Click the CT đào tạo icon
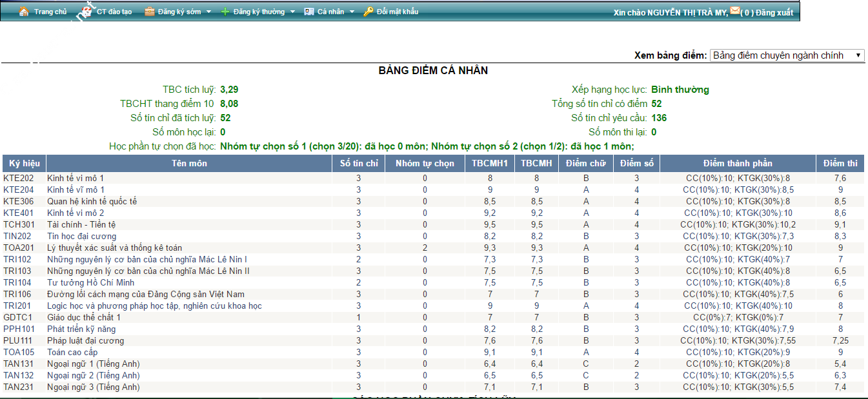868x399 pixels. tap(86, 12)
